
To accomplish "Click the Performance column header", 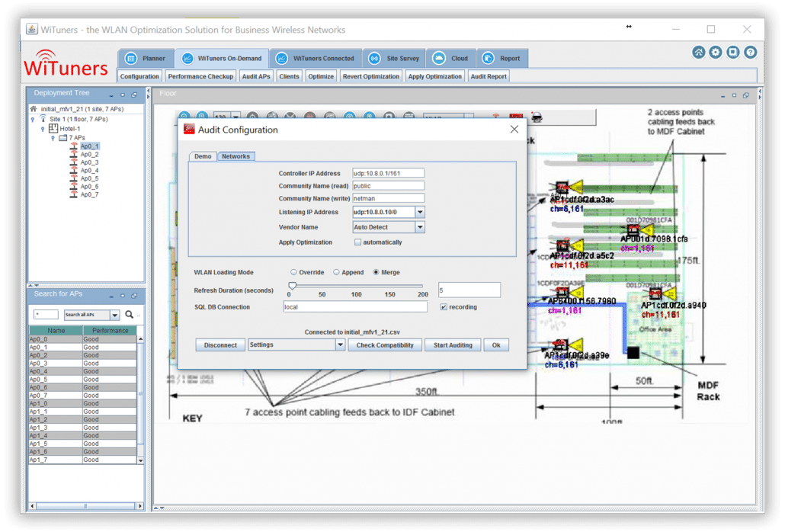I will (110, 330).
